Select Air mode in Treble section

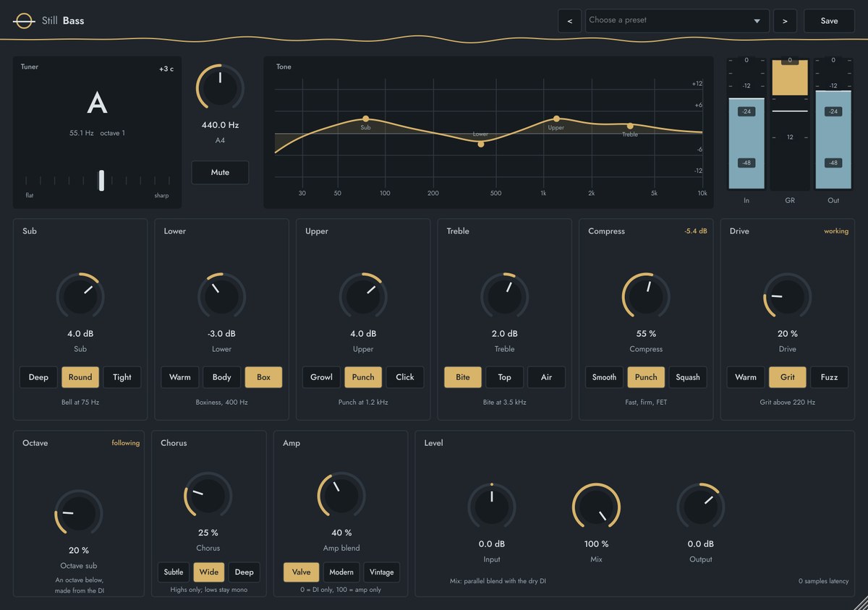click(546, 377)
